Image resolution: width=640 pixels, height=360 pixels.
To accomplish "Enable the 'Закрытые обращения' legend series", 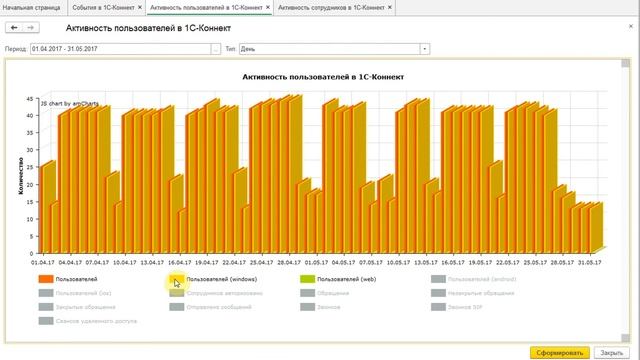I will 77,307.
